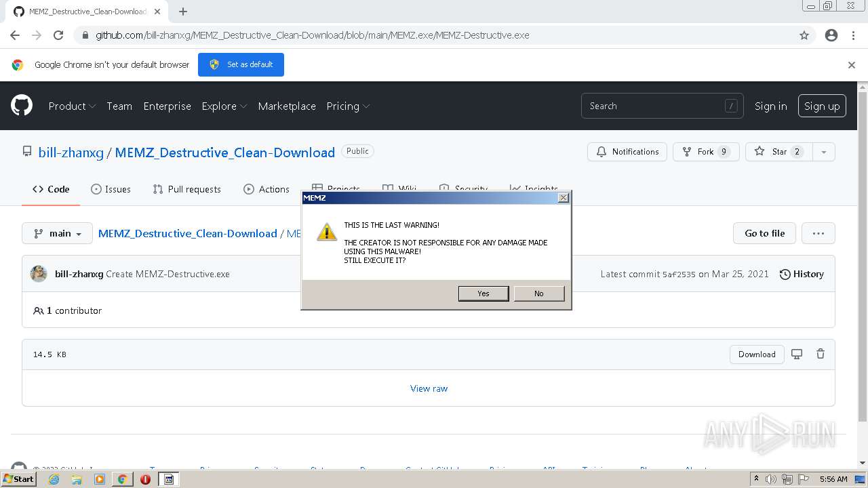Switch to the Issues tab
The height and width of the screenshot is (488, 868).
pos(111,189)
